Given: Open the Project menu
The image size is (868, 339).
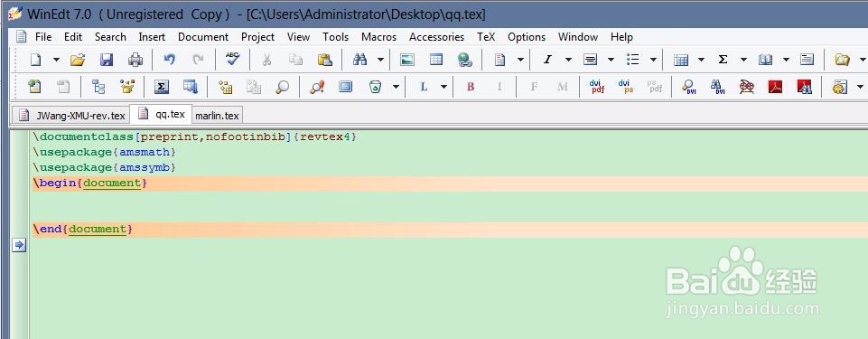Looking at the screenshot, I should [x=257, y=37].
